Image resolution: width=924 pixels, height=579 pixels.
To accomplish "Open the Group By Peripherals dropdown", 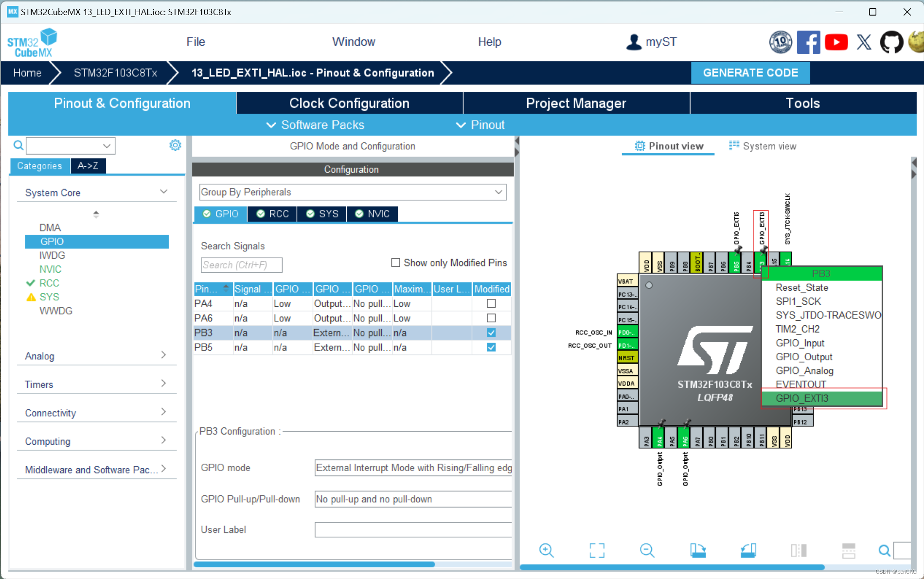I will [353, 192].
